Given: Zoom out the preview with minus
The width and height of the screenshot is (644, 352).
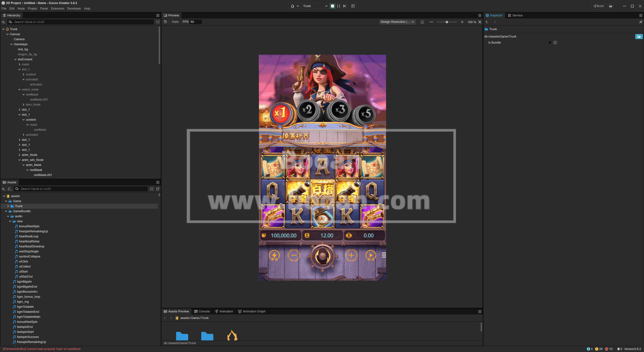Looking at the screenshot, I should point(431,22).
